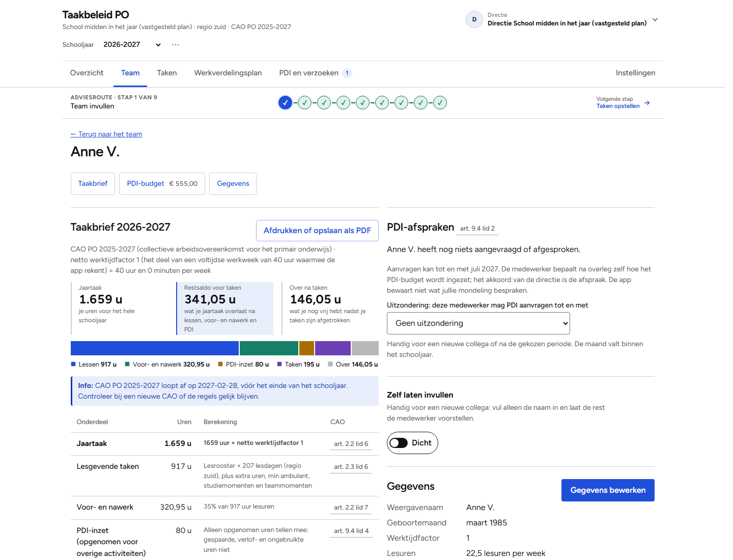The width and height of the screenshot is (733, 560).
Task: Click the blue Lessen segment of the hours bar
Action: 155,348
